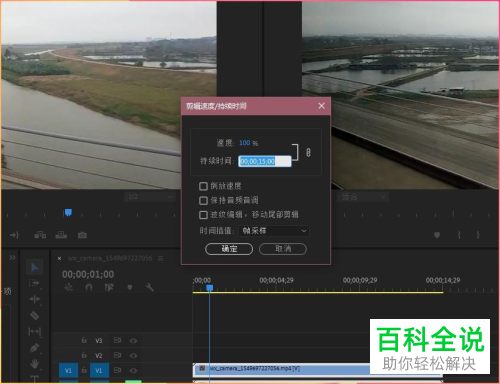Viewport: 500px width, 384px height.
Task: Add marker in timeline header
Action: coord(130,287)
